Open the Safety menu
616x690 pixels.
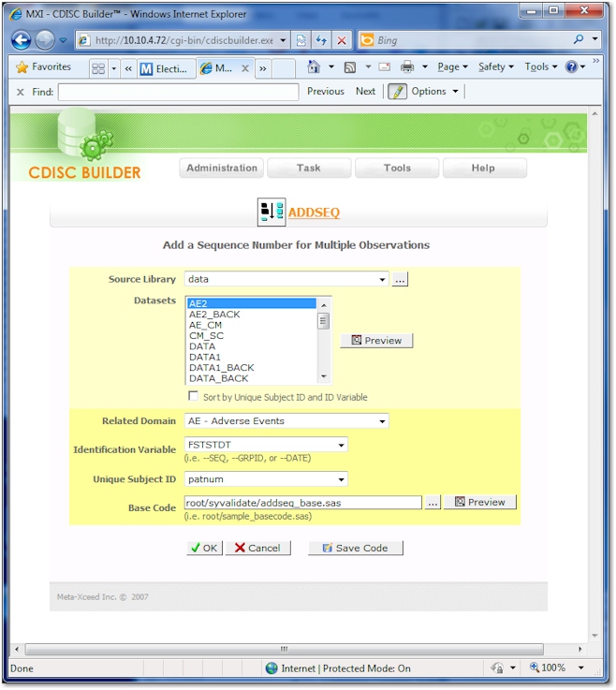tap(496, 66)
